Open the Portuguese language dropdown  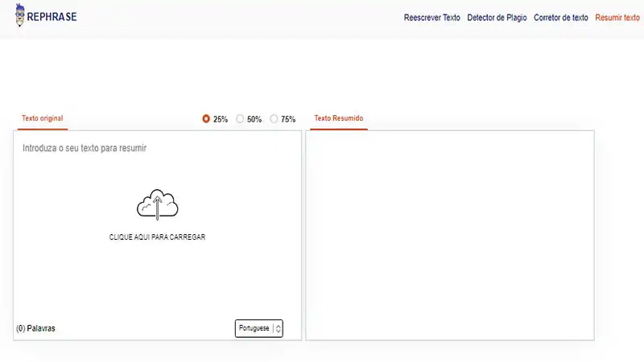[254, 328]
